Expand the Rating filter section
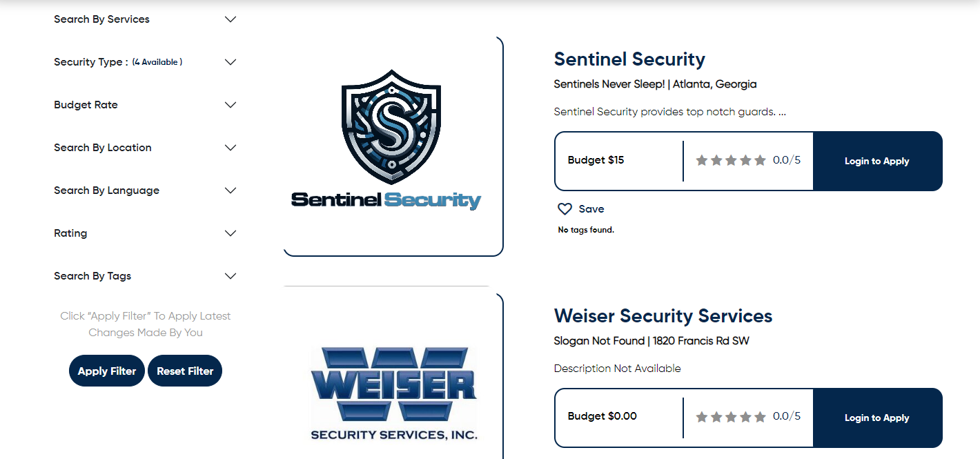The width and height of the screenshot is (980, 459). coord(231,233)
